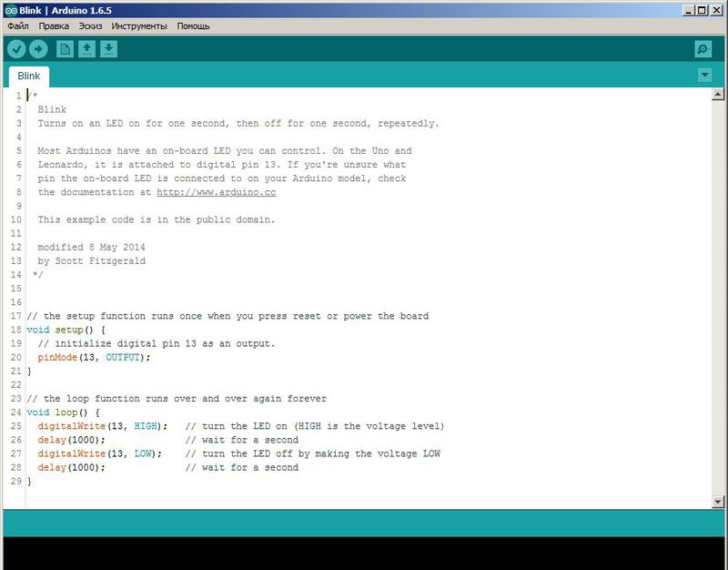Create a new sketch with the New icon
The image size is (728, 570).
(65, 49)
